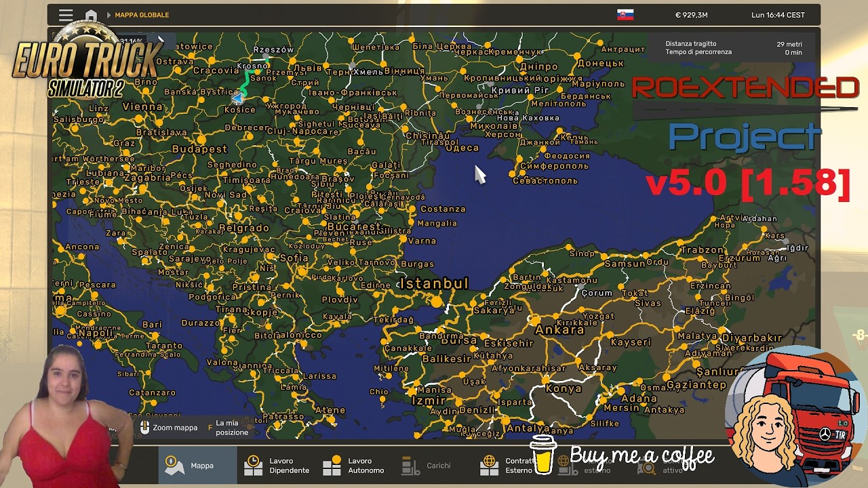
Task: Click the Samsun city label
Action: tap(625, 264)
